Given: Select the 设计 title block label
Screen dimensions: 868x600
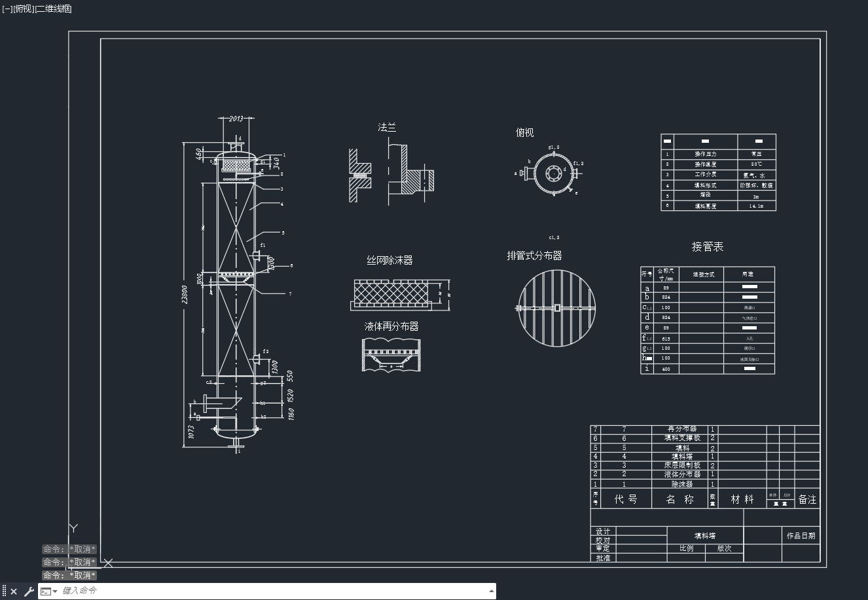Looking at the screenshot, I should point(603,531).
